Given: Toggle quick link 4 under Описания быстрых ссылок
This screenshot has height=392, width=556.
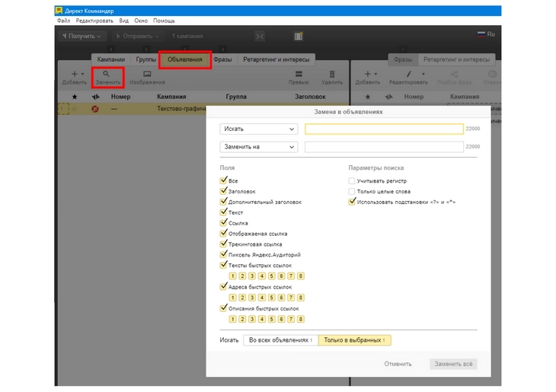Looking at the screenshot, I should click(262, 319).
